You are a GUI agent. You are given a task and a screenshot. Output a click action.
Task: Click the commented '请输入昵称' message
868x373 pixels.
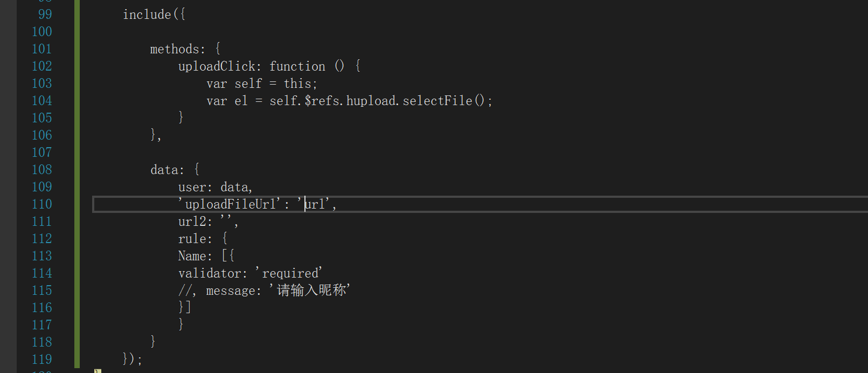coord(311,291)
